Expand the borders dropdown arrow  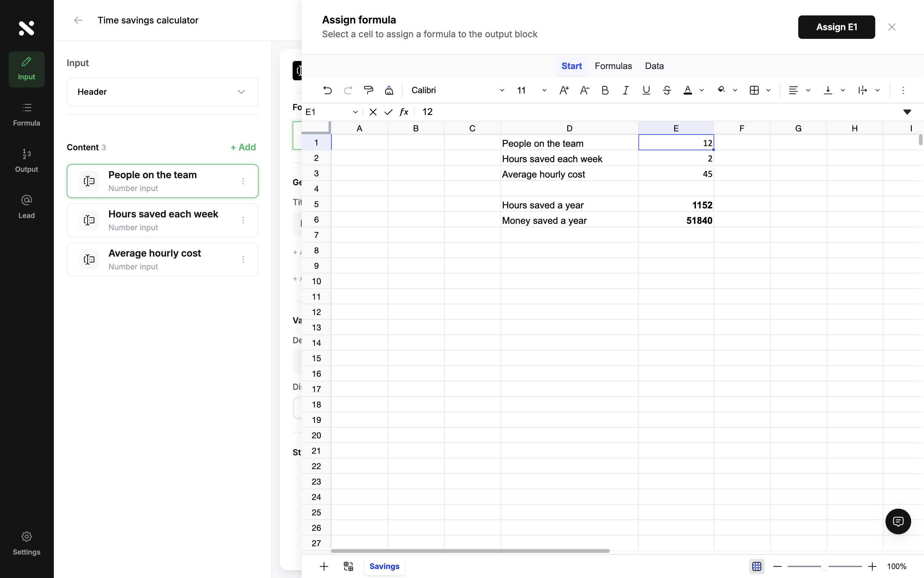pyautogui.click(x=768, y=91)
